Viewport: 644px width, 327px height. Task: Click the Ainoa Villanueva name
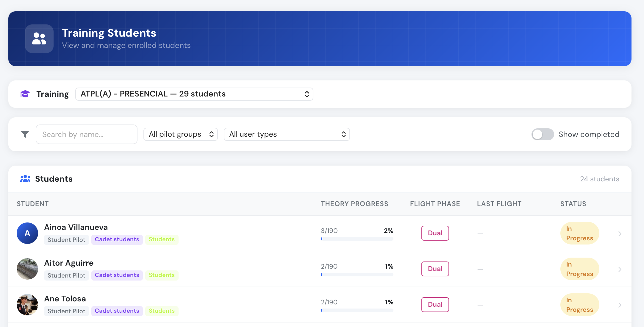[76, 227]
